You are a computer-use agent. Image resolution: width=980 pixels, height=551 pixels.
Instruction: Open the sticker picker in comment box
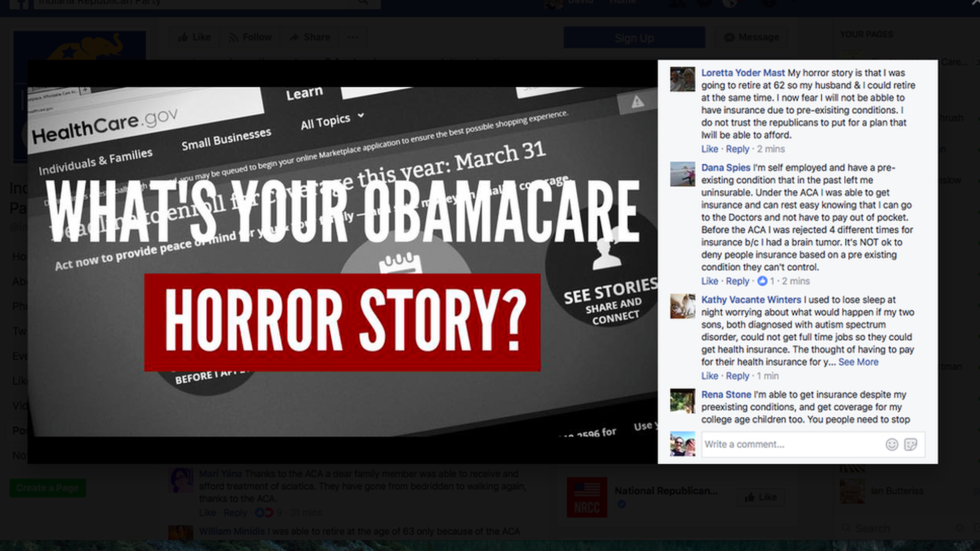pyautogui.click(x=911, y=444)
